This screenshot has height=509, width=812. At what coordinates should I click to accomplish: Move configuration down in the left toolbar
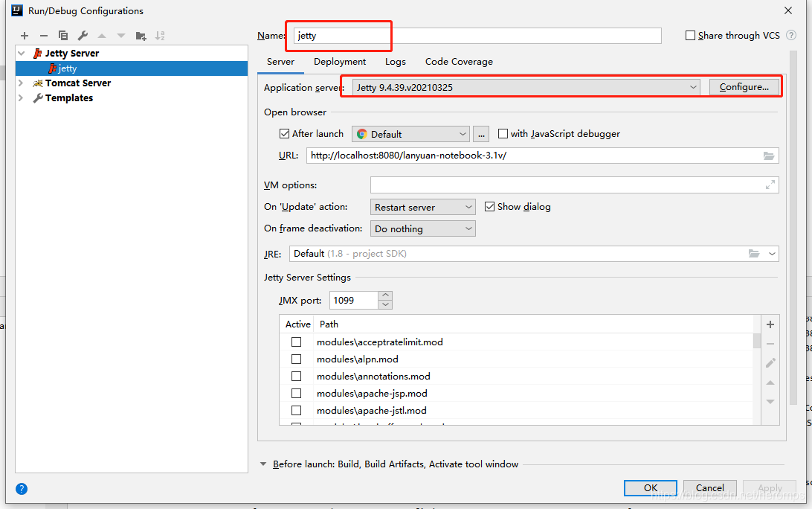click(x=121, y=36)
